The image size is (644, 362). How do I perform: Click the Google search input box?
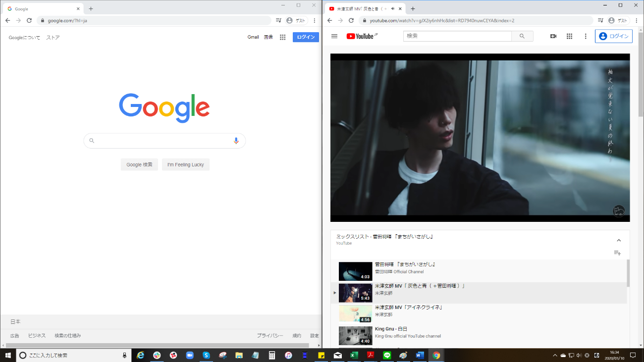click(x=164, y=141)
